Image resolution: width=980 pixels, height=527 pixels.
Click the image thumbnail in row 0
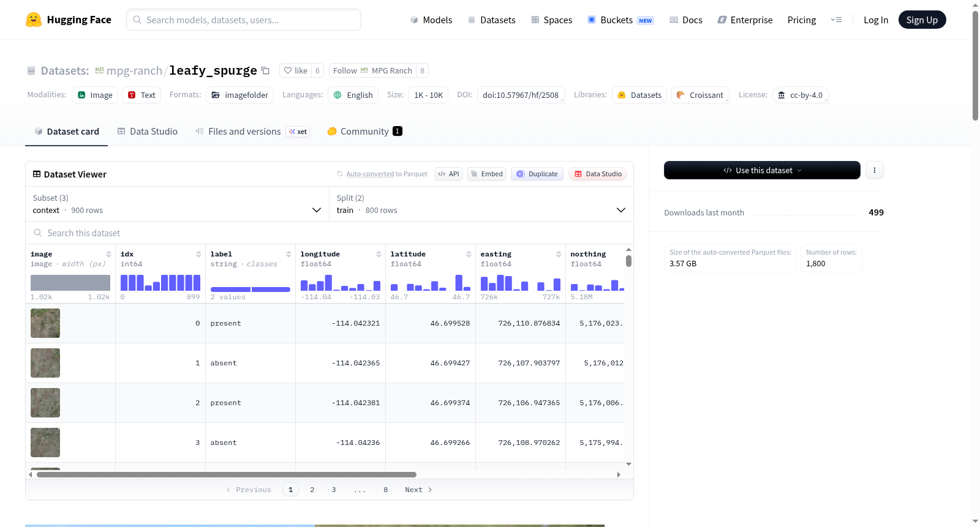click(45, 323)
